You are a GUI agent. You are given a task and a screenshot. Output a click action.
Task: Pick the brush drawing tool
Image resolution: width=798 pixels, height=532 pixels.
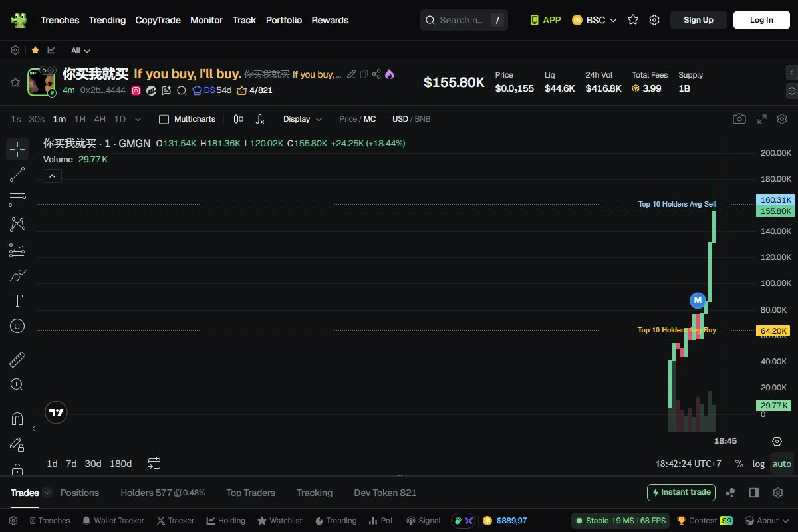(17, 275)
